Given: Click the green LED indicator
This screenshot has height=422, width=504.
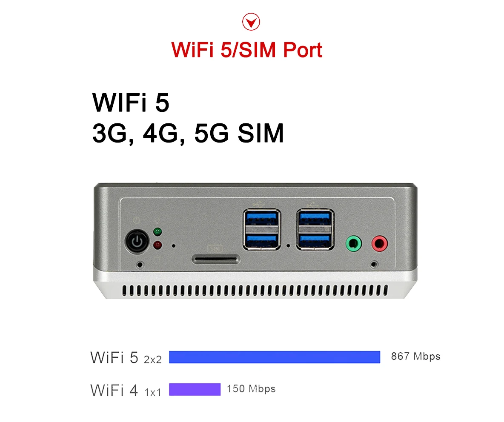Looking at the screenshot, I should click(157, 231).
